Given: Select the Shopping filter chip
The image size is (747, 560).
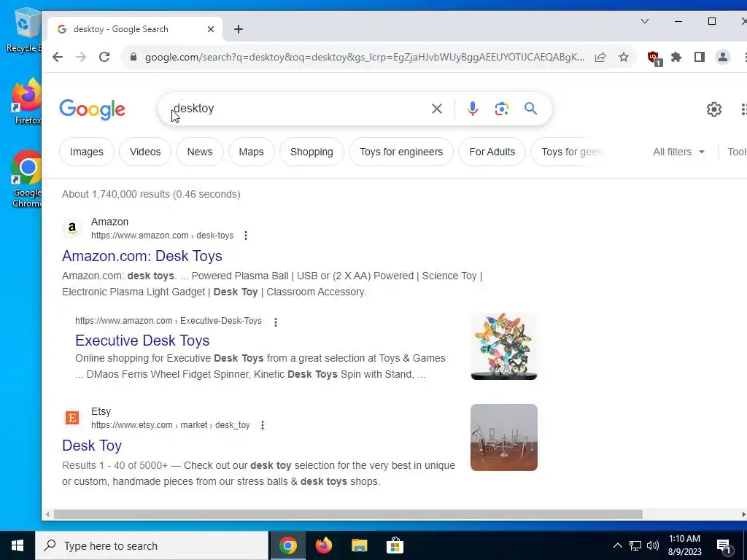Looking at the screenshot, I should [x=311, y=152].
